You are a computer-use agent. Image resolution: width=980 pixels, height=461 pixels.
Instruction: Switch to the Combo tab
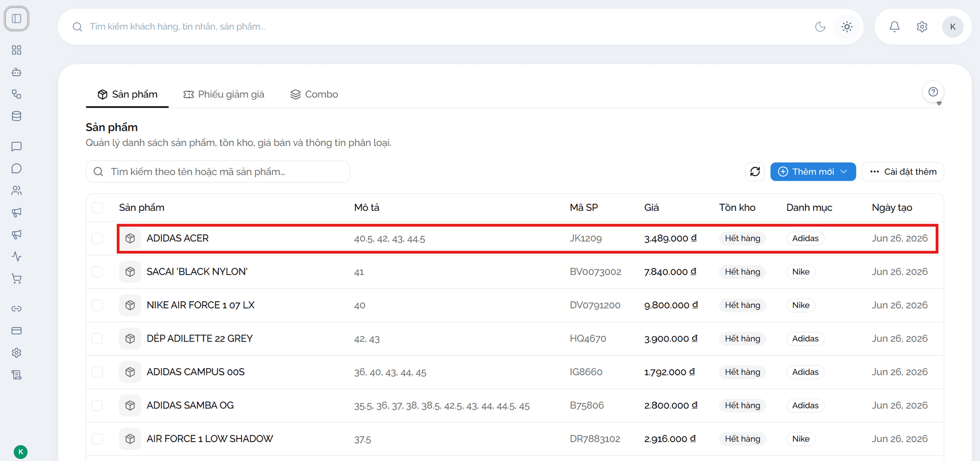click(314, 94)
